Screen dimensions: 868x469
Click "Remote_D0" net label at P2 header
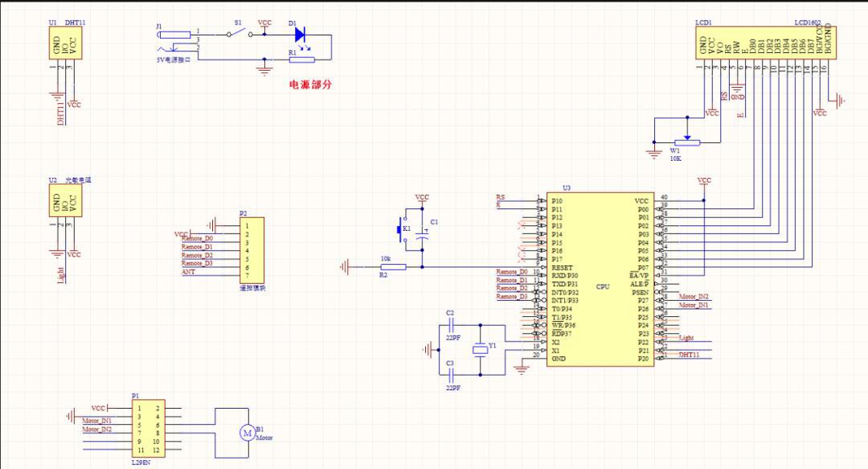197,238
